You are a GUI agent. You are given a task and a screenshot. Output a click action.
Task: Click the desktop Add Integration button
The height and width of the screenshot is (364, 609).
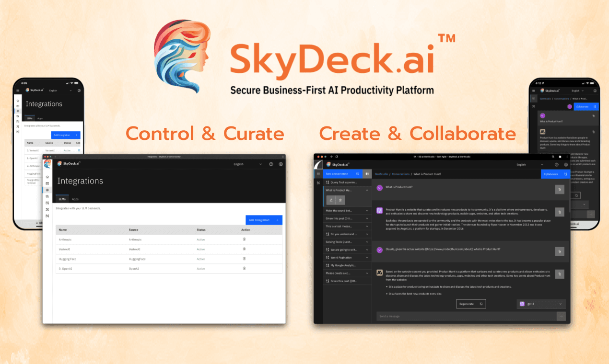tap(263, 220)
